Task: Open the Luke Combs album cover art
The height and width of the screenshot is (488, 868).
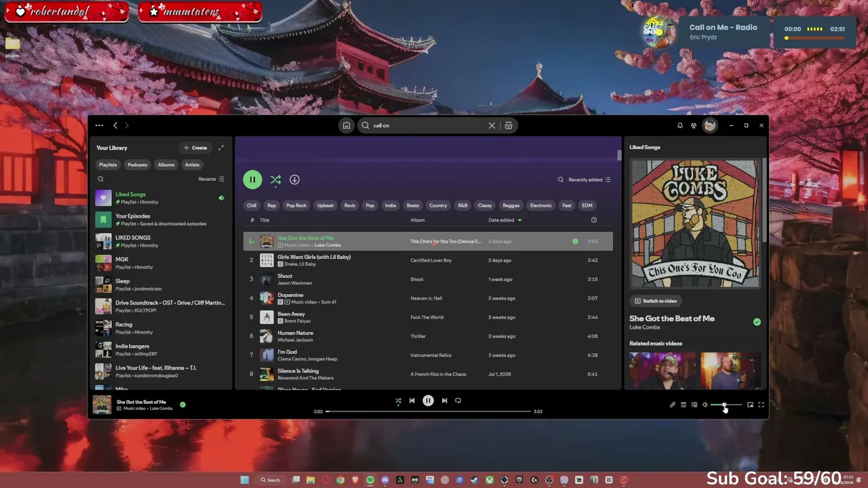Action: (x=695, y=224)
